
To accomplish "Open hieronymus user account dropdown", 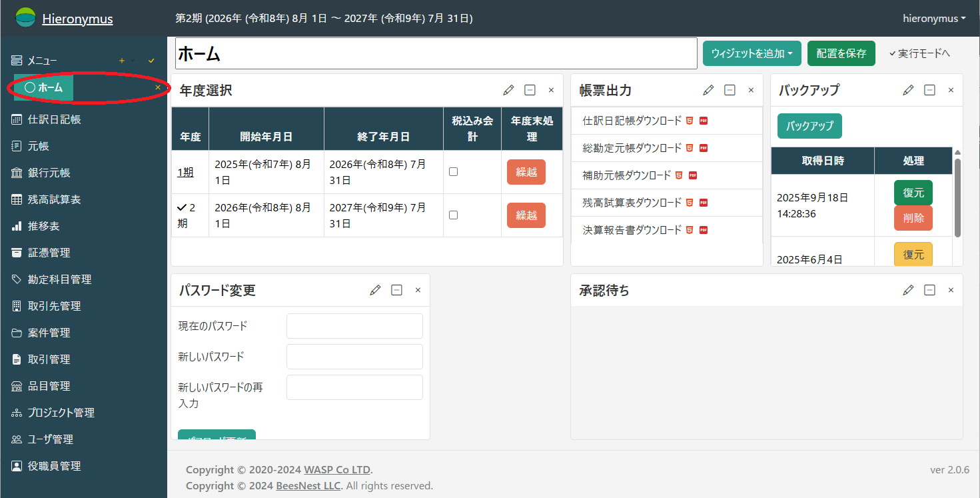I will point(934,19).
